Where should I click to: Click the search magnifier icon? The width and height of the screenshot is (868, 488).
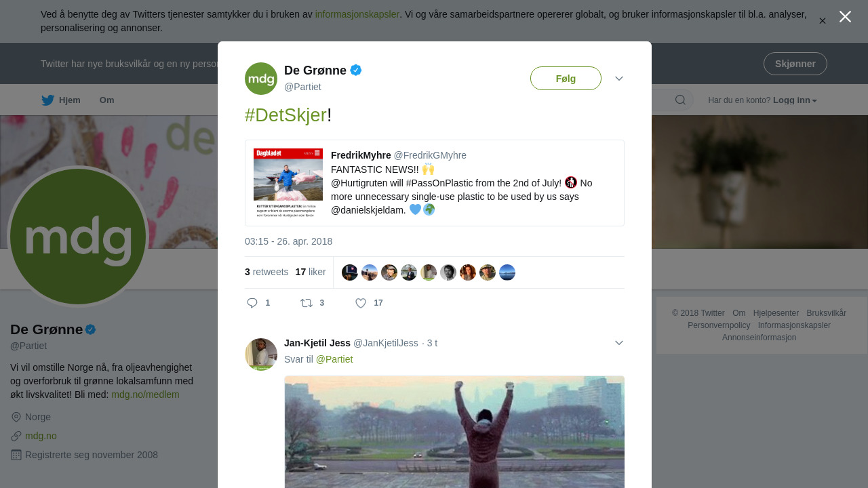pos(680,100)
